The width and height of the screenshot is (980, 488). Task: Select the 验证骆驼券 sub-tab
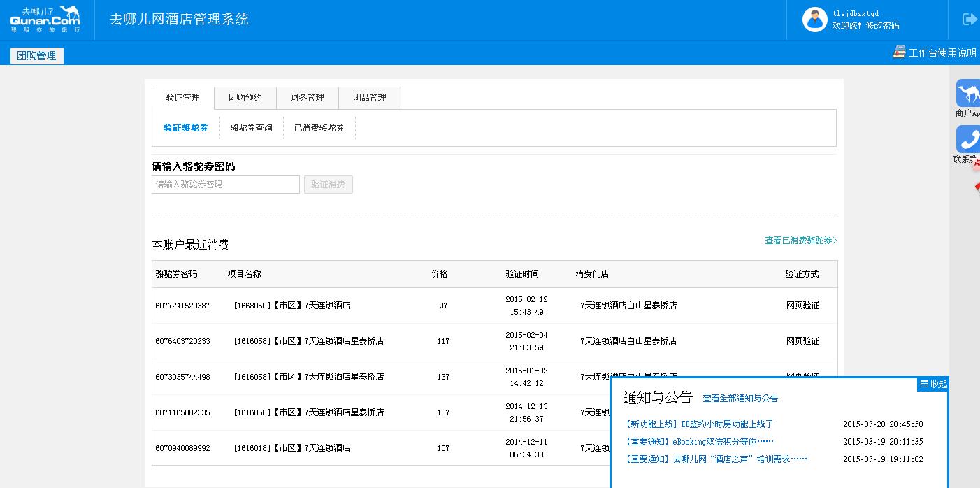coord(186,128)
